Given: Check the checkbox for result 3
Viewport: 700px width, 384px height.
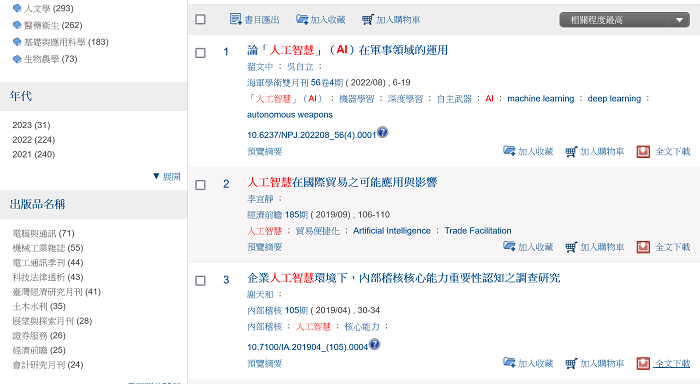Looking at the screenshot, I should 200,280.
